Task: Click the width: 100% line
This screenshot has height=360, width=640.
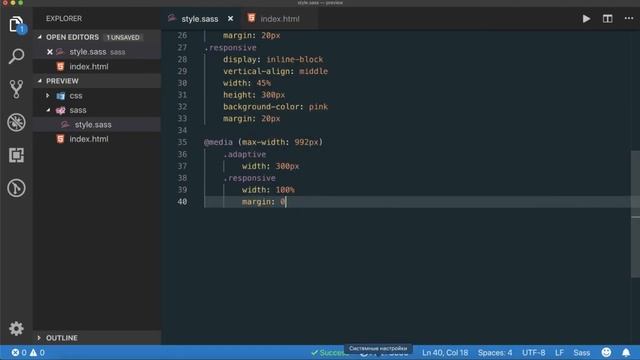Action: point(268,190)
